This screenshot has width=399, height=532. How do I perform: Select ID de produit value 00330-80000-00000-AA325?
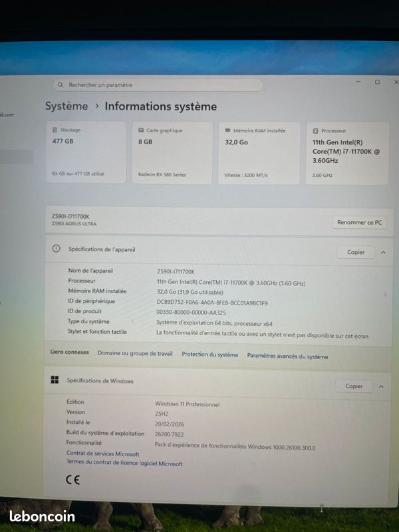click(191, 313)
